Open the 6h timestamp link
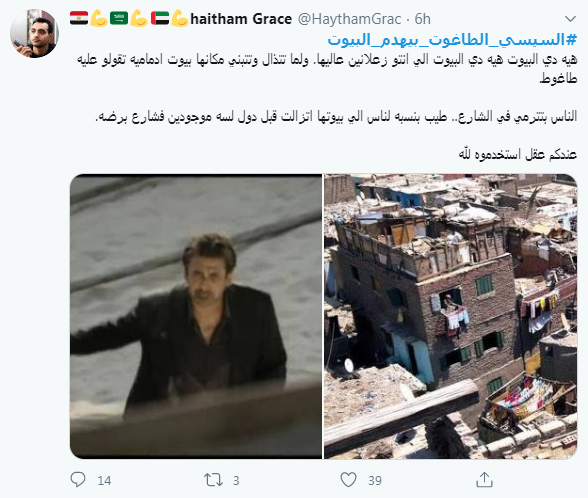The image size is (588, 498). [x=422, y=19]
